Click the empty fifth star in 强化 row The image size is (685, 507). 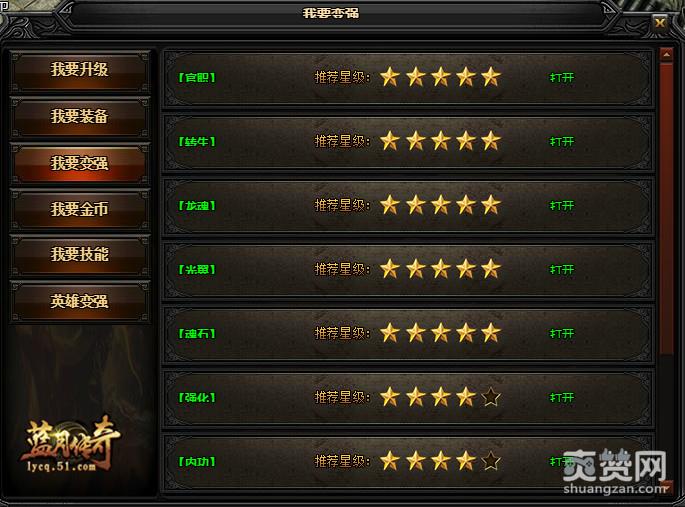[x=491, y=397]
